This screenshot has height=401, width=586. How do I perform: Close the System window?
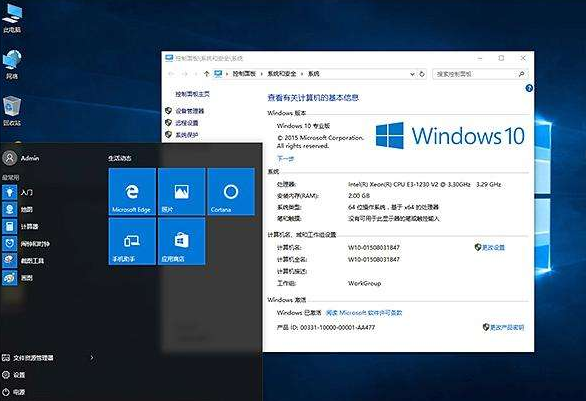click(x=523, y=58)
